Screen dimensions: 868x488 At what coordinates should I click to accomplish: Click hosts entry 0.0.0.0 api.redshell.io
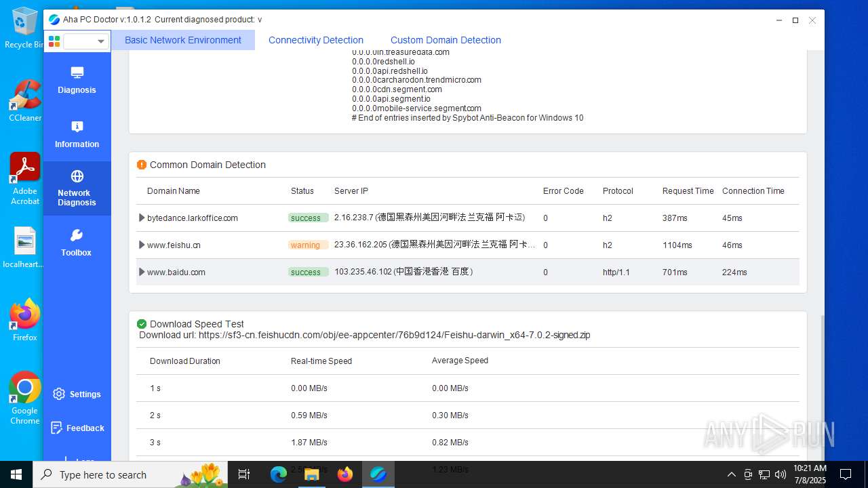390,70
